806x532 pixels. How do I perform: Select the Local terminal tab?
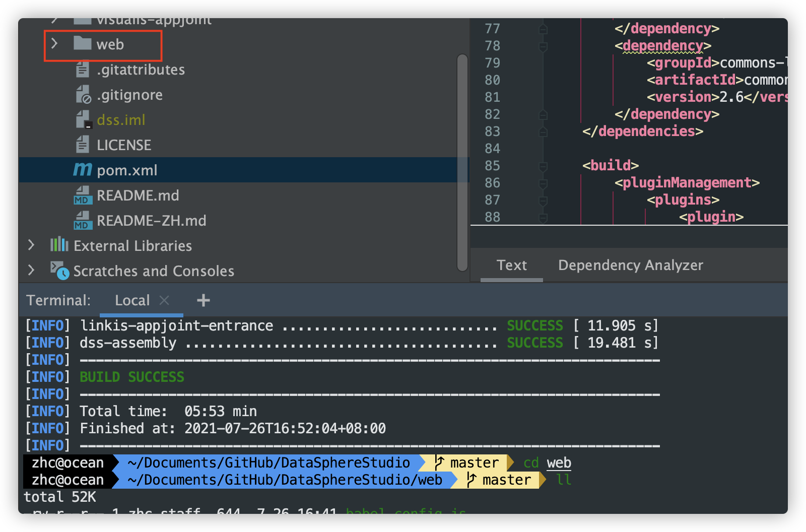click(132, 300)
